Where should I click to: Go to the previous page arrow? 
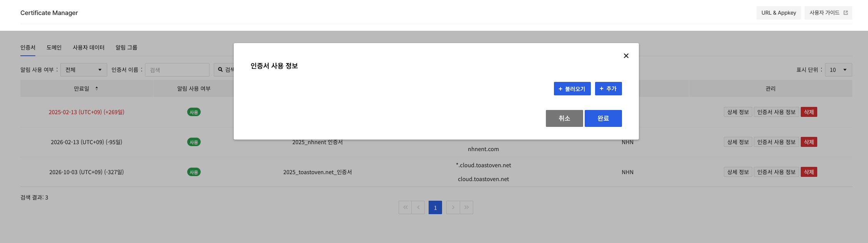click(418, 207)
